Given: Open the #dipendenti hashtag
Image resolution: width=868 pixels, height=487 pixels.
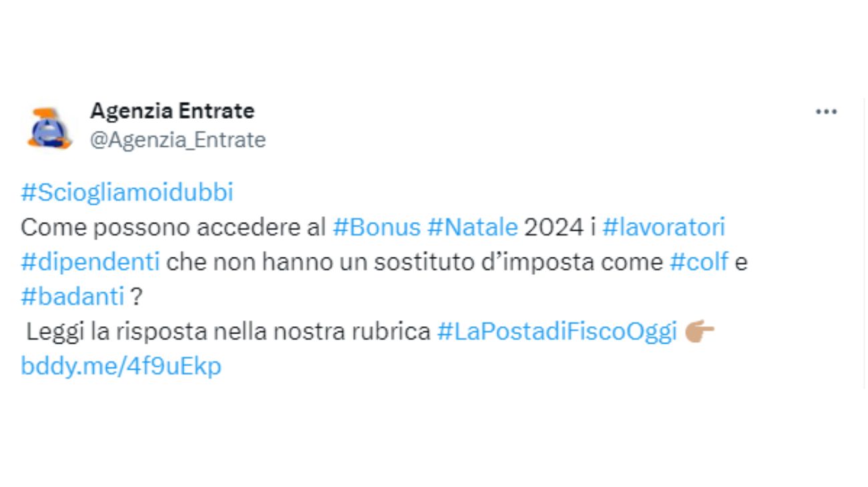Looking at the screenshot, I should point(90,262).
